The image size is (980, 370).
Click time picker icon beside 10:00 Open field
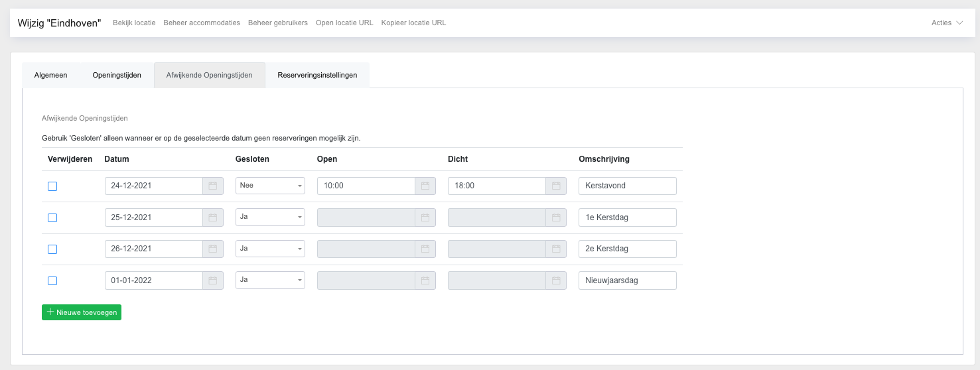(x=425, y=186)
